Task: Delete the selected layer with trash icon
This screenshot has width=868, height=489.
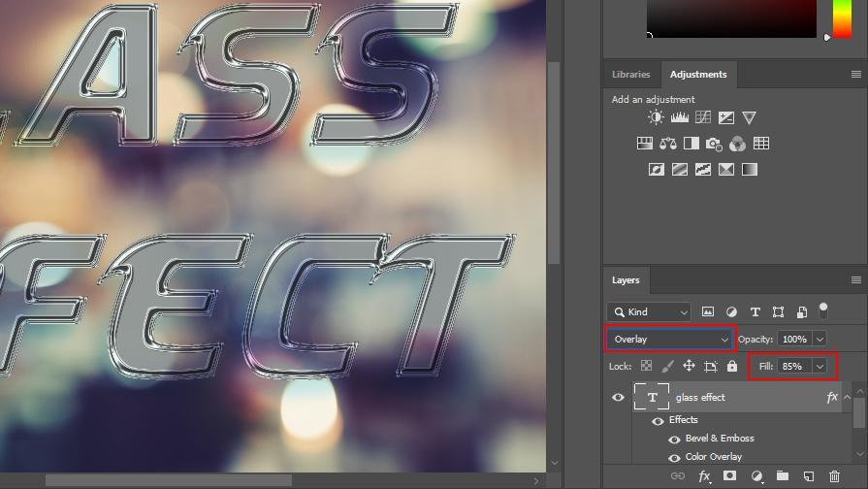Action: [834, 475]
